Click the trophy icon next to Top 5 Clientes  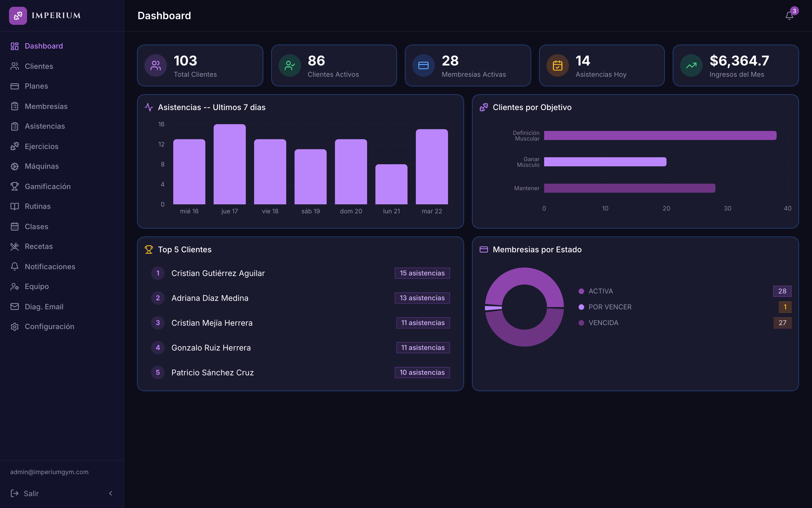point(149,250)
